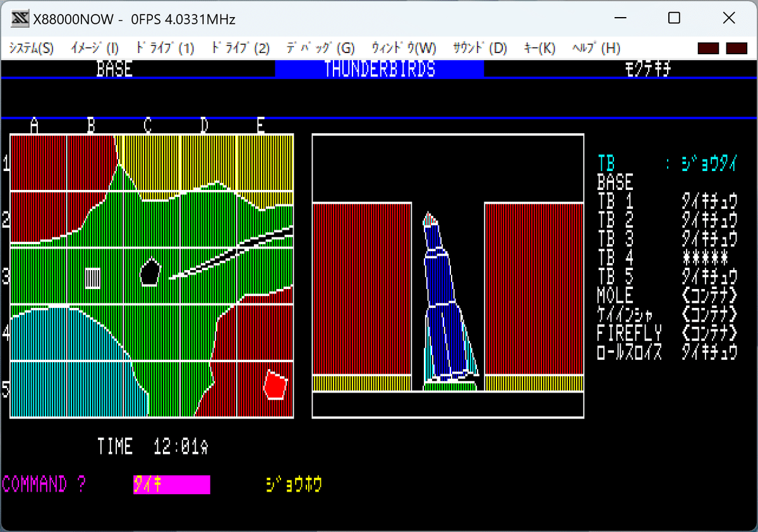Open the ヘルプ(H) menu
The image size is (758, 532).
[596, 48]
